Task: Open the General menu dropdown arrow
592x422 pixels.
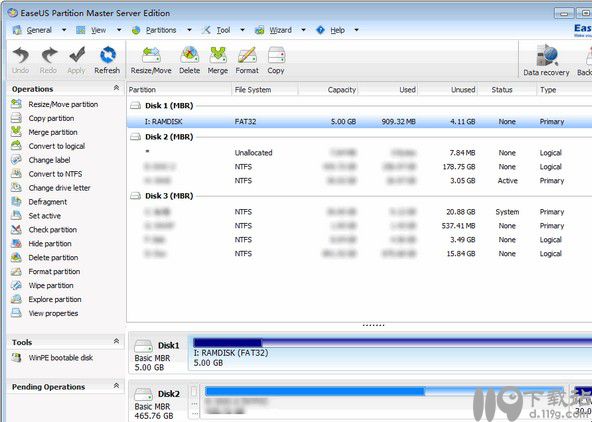Action: pos(64,30)
